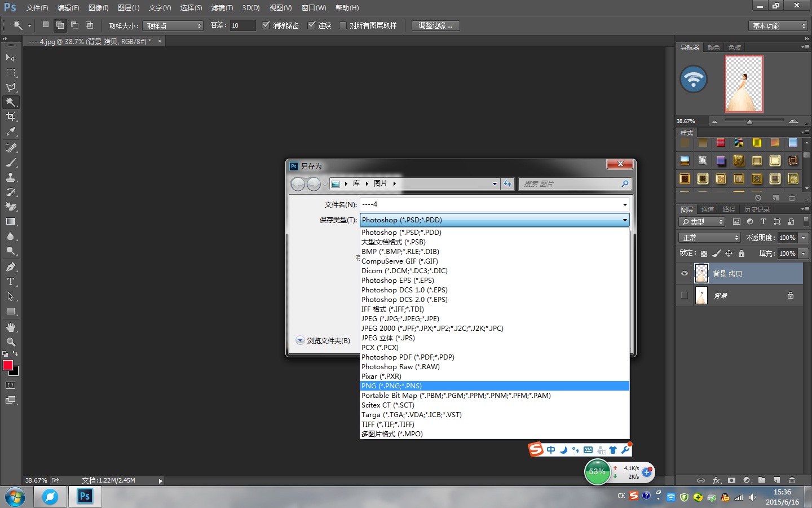Select the Gradient tool
812x508 pixels.
pos(10,221)
